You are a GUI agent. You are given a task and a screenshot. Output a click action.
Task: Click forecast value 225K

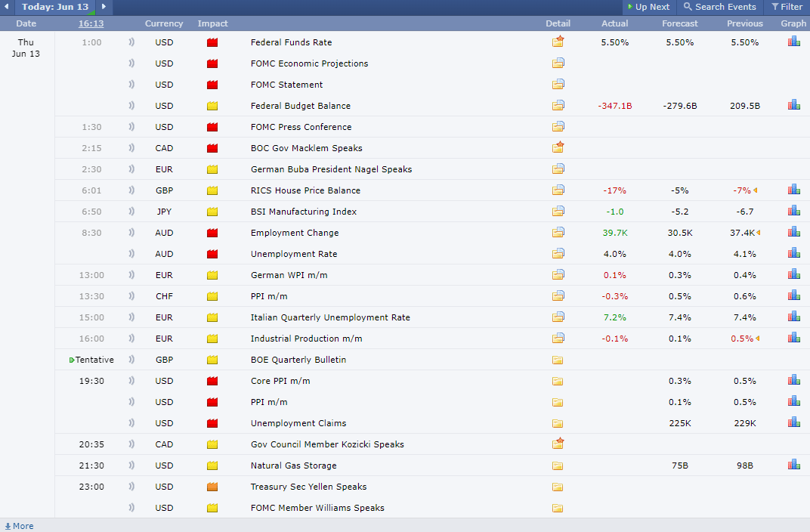point(680,423)
